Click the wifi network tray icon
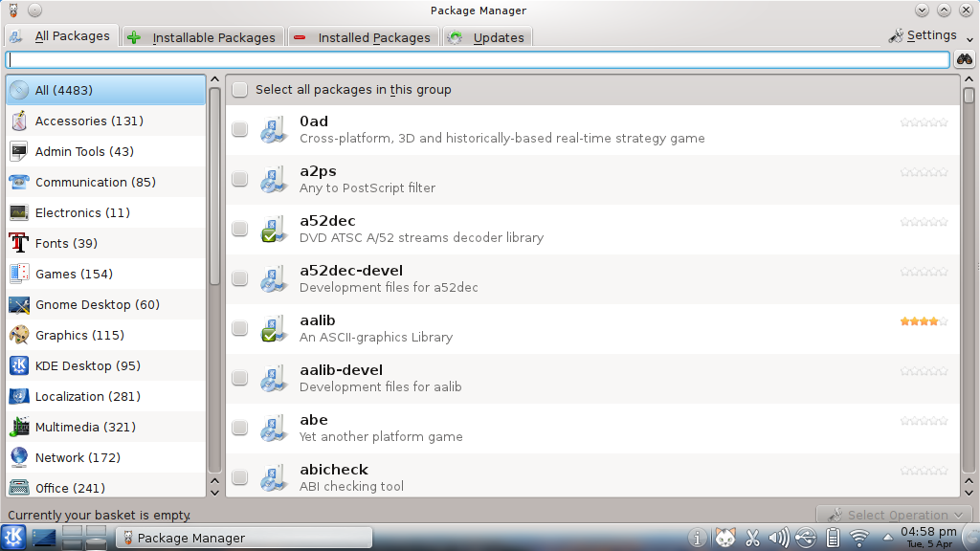Screen dimensions: 980x551 click(860, 538)
